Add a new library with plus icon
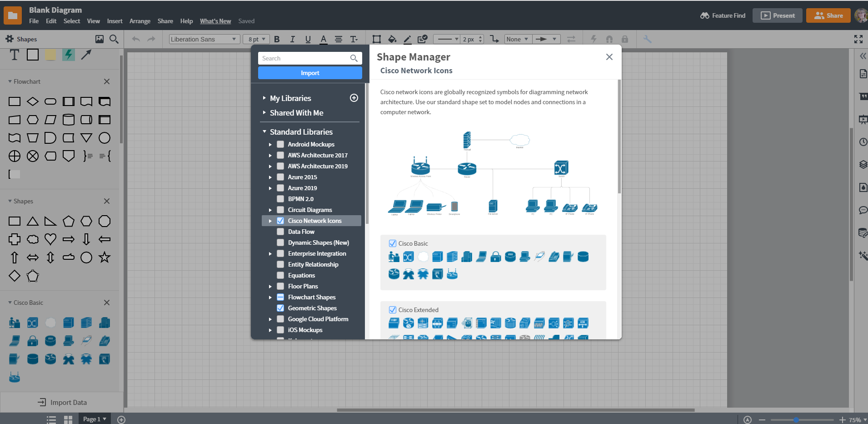Image resolution: width=868 pixels, height=424 pixels. coord(354,98)
